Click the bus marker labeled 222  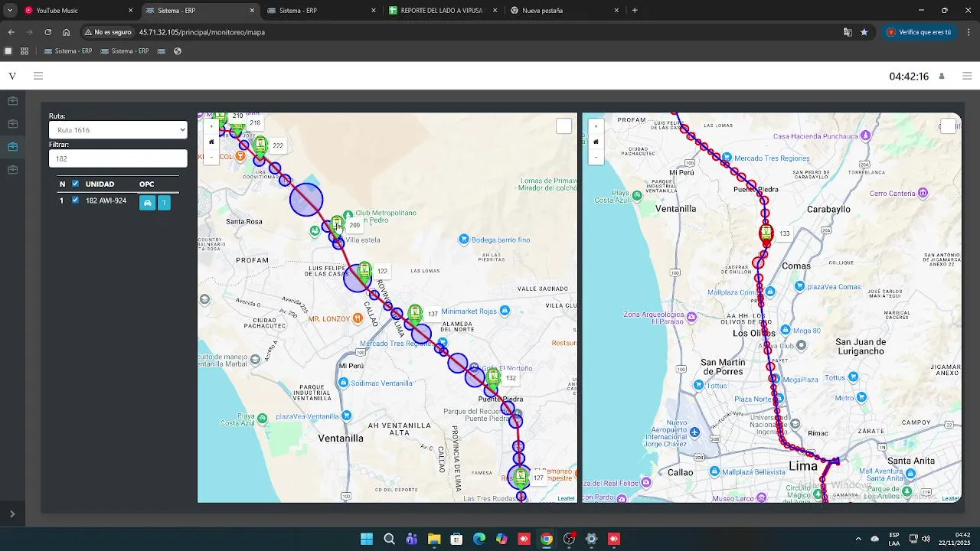click(261, 145)
